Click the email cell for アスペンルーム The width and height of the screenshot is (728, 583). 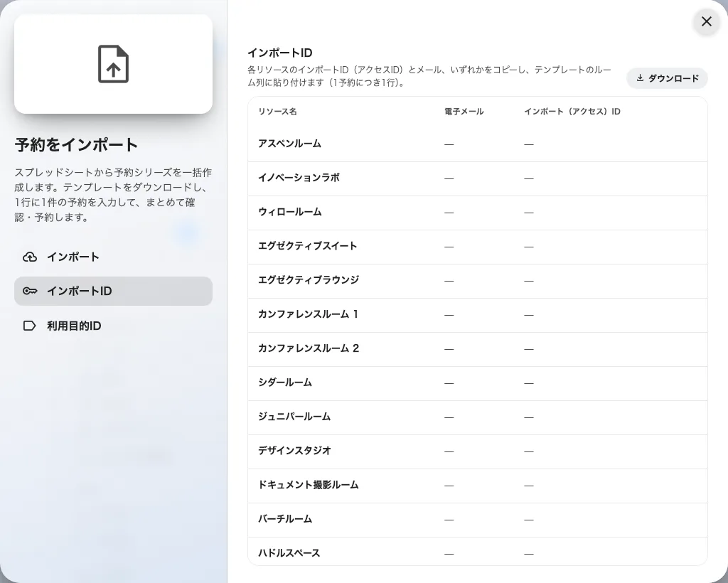[449, 144]
